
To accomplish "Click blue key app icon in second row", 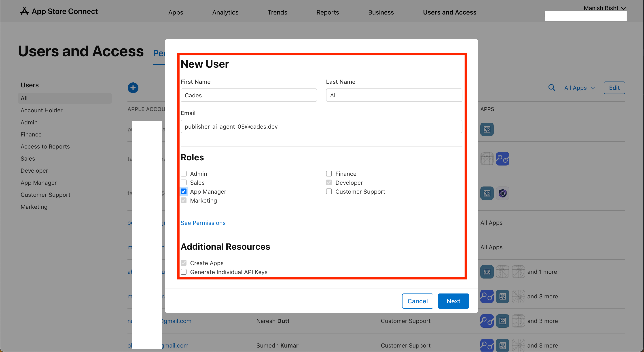I will tap(502, 159).
